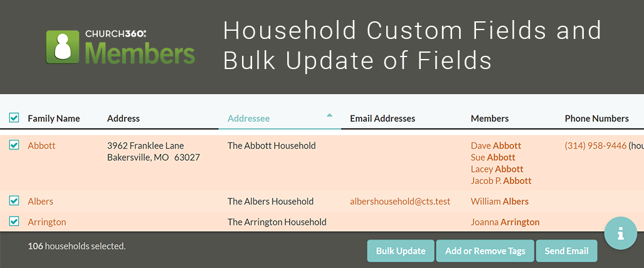Sort by the Address column header
The image size is (644, 268).
[x=123, y=119]
